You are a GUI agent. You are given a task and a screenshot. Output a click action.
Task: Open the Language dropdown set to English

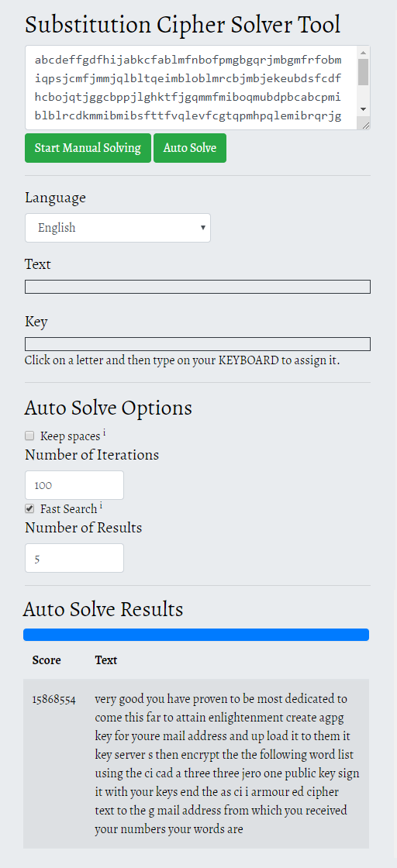118,228
